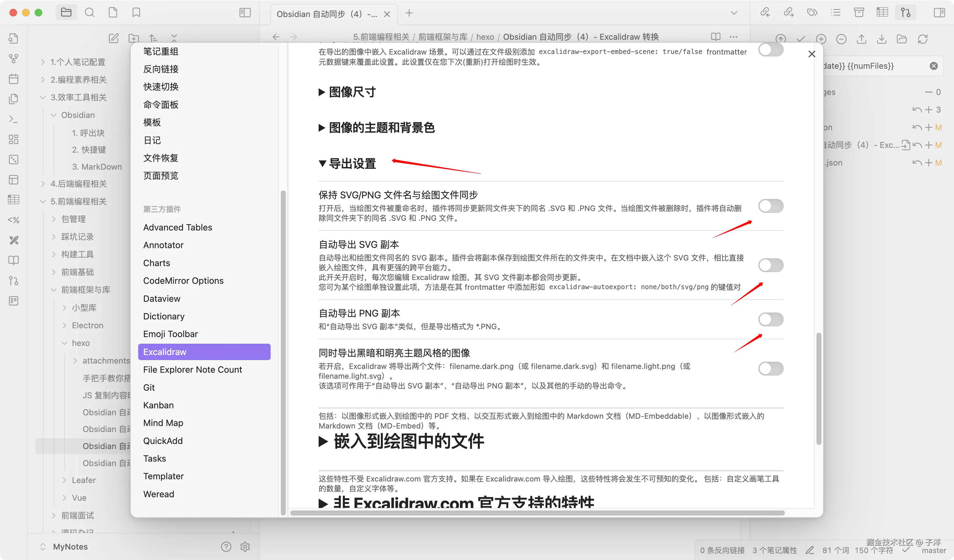Open the vault settings gear icon
Screen dimensions: 954x560
(245, 546)
